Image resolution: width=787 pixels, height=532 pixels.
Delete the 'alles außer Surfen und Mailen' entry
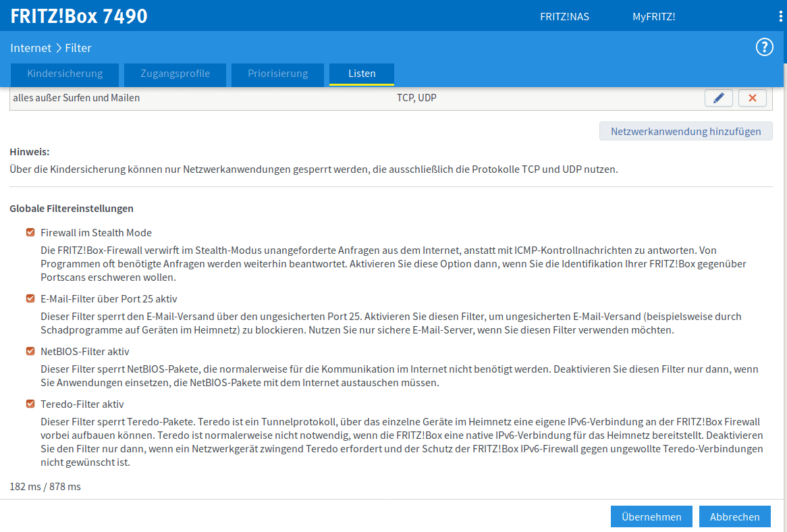(753, 98)
